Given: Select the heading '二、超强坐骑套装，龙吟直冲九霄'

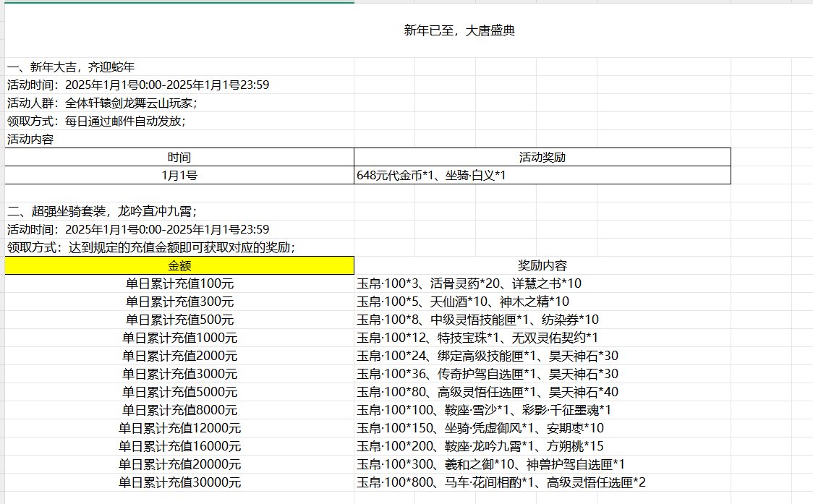Looking at the screenshot, I should [102, 211].
